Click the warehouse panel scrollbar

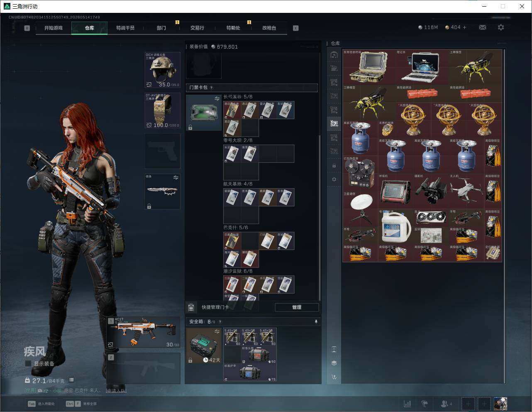coord(505,216)
